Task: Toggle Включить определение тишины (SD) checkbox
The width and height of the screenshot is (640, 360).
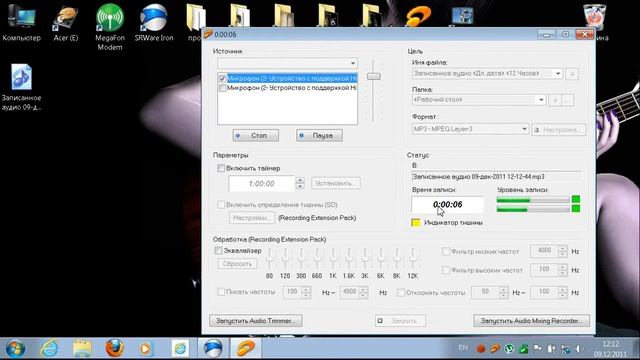Action: (221, 204)
